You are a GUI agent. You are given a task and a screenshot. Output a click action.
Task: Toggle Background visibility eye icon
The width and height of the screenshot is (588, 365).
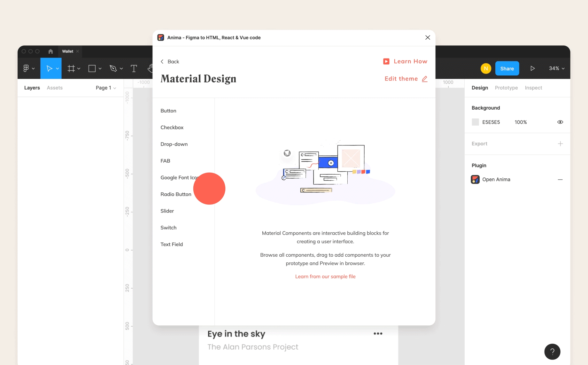(x=560, y=122)
